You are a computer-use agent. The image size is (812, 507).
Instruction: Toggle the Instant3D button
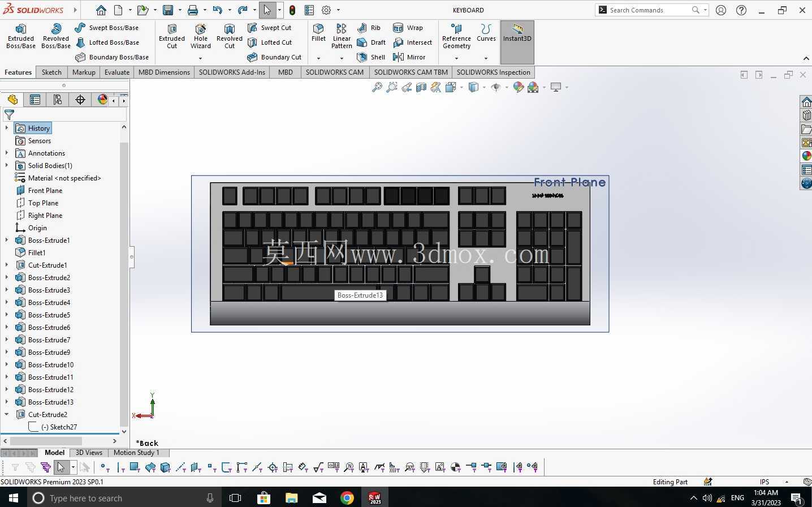pyautogui.click(x=517, y=42)
